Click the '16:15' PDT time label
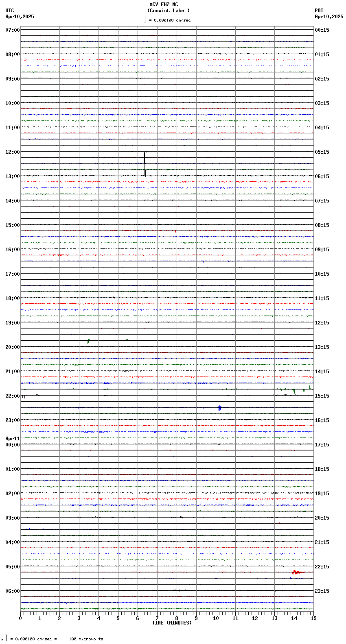The width and height of the screenshot is (346, 644). pos(322,420)
